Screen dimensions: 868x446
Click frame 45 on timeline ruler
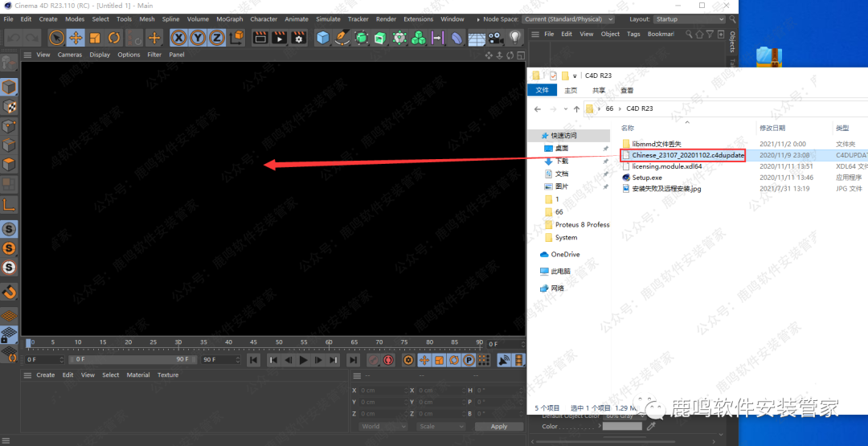(x=253, y=343)
